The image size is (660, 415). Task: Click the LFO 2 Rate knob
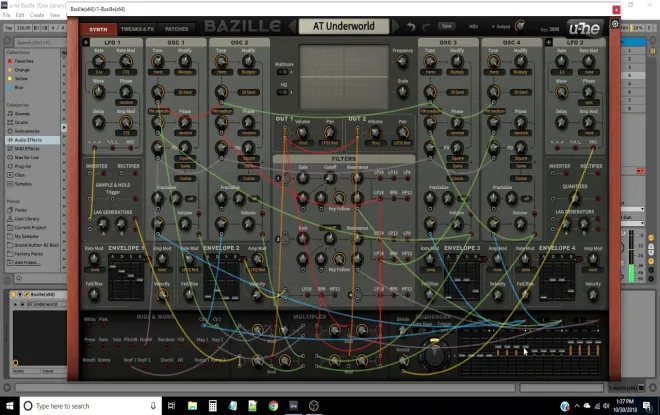pos(562,61)
